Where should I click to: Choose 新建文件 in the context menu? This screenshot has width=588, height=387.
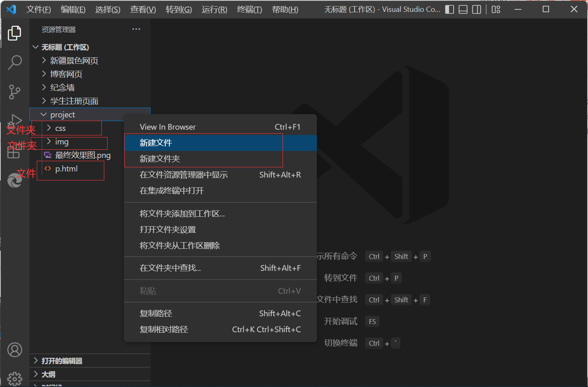pos(220,143)
